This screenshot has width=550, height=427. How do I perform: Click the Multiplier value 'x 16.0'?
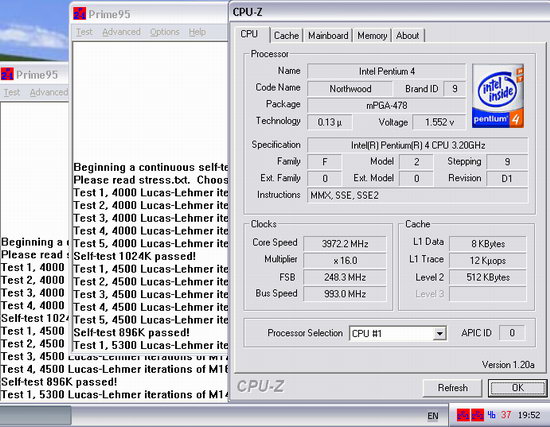coord(345,260)
